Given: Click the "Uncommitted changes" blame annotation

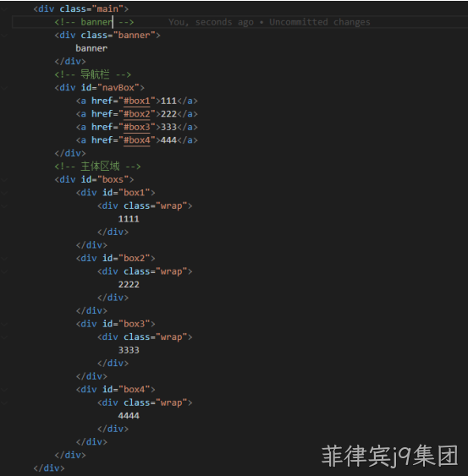Looking at the screenshot, I should pyautogui.click(x=320, y=22).
